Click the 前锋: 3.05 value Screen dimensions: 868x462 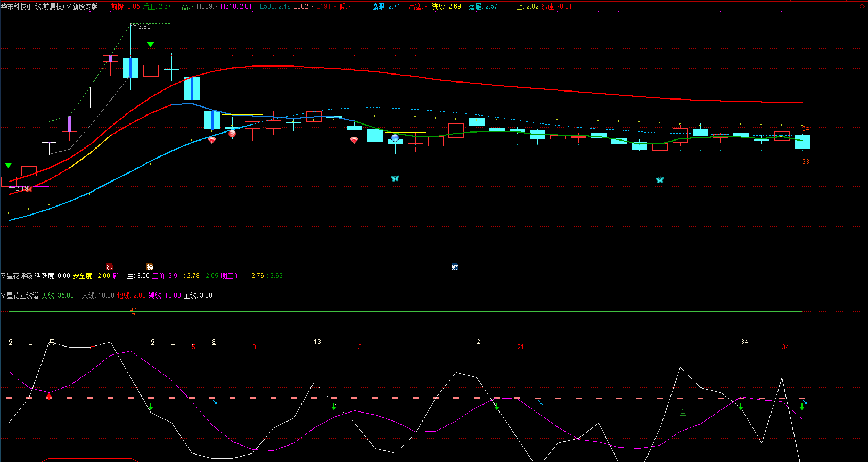[x=126, y=6]
